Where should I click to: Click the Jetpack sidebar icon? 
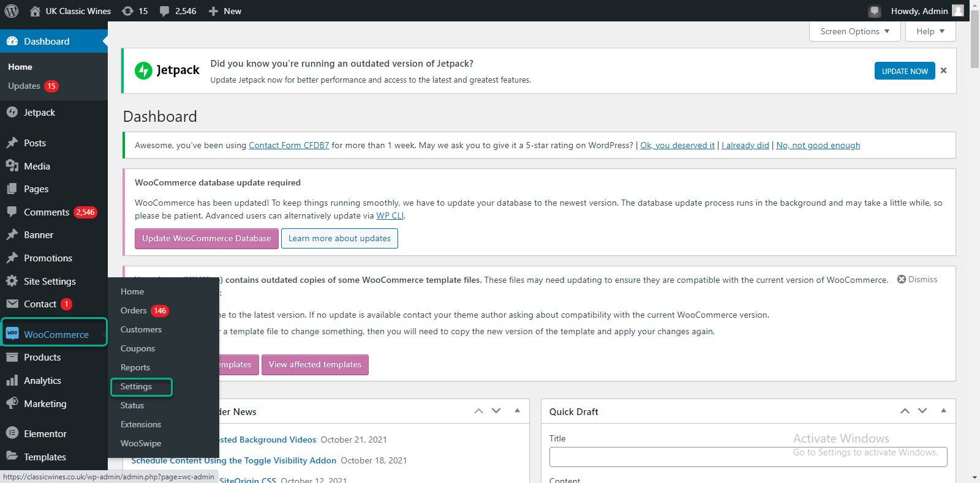(12, 112)
